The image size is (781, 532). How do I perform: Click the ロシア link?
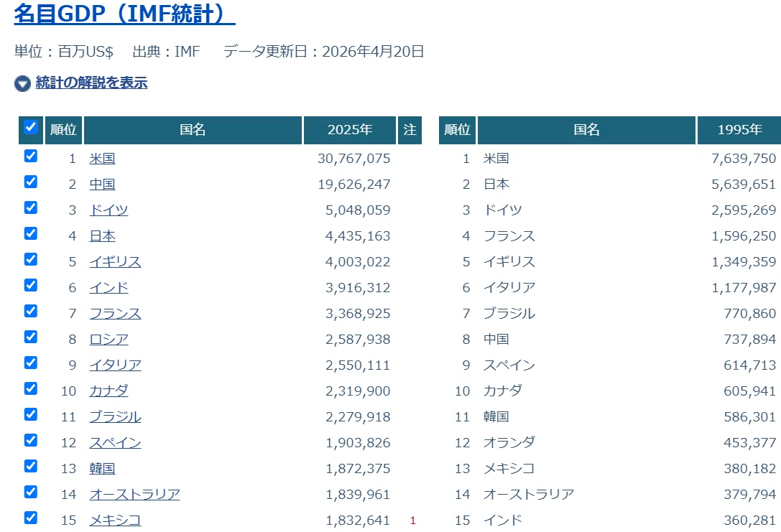tap(108, 340)
